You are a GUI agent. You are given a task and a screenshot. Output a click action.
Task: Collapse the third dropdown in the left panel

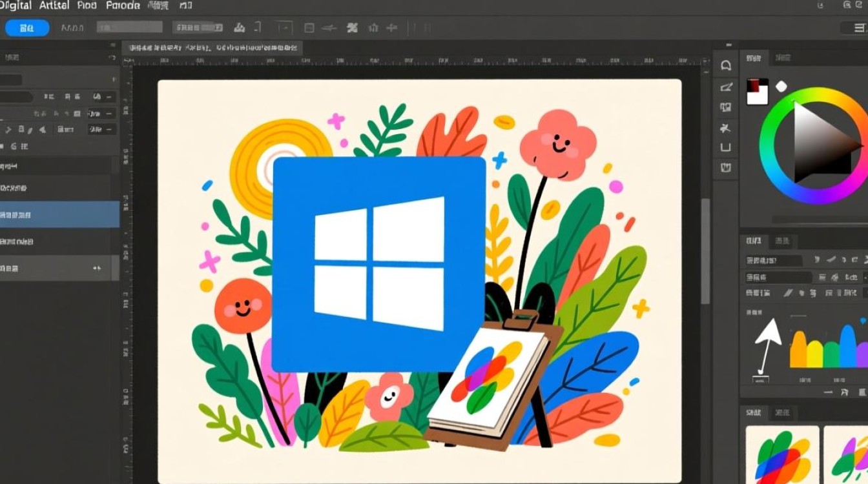pos(100,129)
